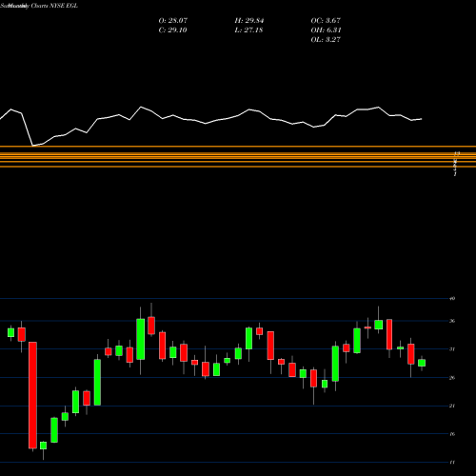Image resolution: width=476 pixels, height=476 pixels.
Task: Click the "OC: 3.67" reading
Action: [326, 21]
